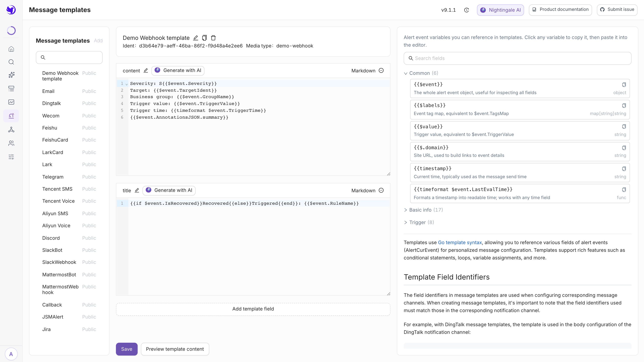Click Preview template content
The width and height of the screenshot is (644, 362).
click(x=175, y=349)
